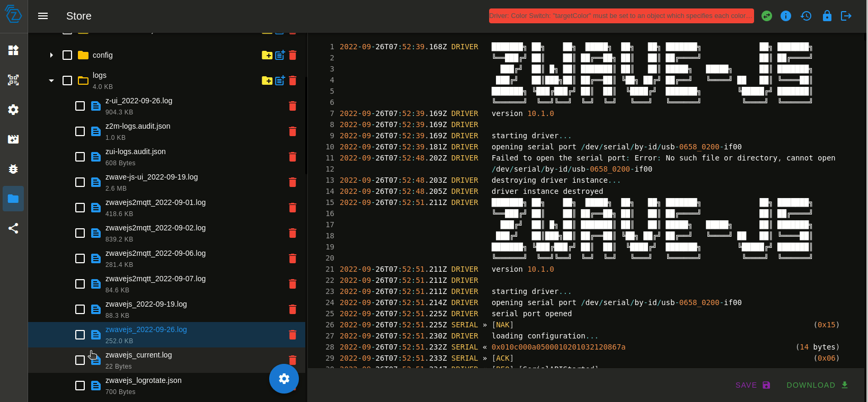
Task: Delete z-ui_2022-09-26.log file
Action: [293, 106]
